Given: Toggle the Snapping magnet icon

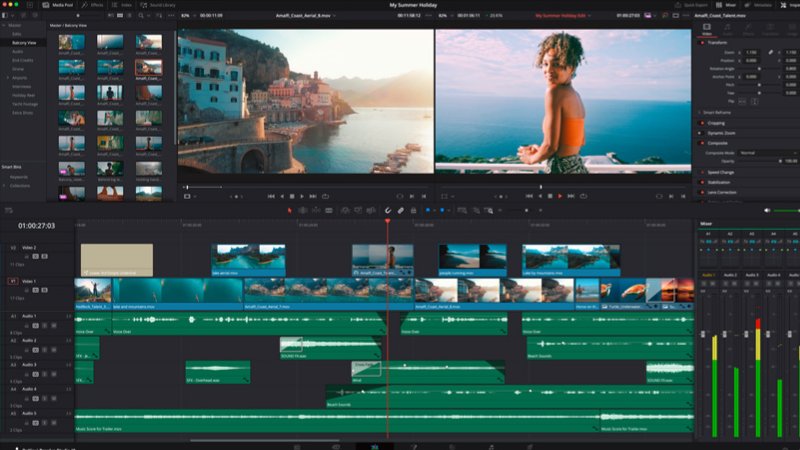Looking at the screenshot, I should pyautogui.click(x=388, y=210).
